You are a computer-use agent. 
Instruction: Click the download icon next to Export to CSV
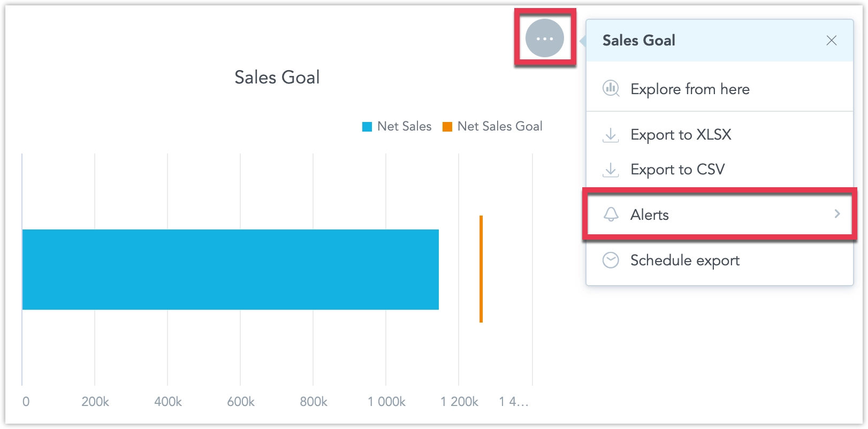click(611, 170)
